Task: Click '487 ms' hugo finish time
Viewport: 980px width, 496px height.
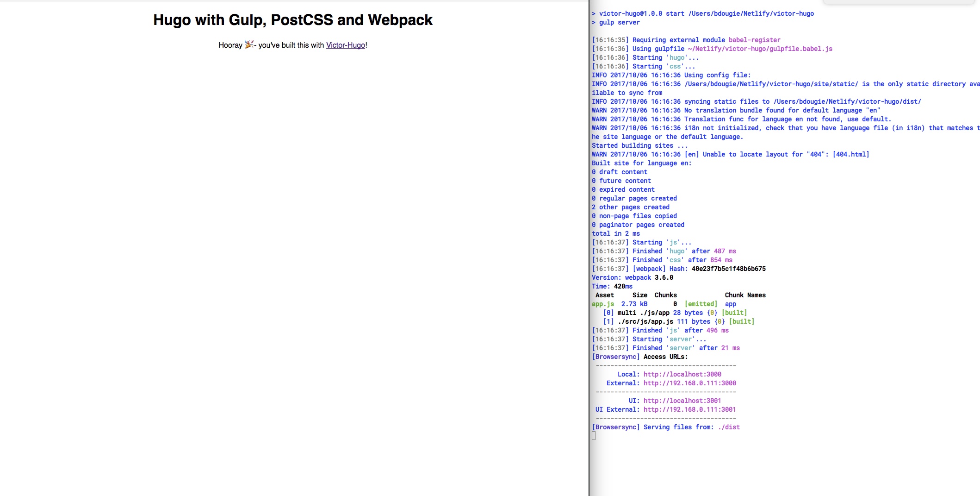Action: tap(725, 251)
